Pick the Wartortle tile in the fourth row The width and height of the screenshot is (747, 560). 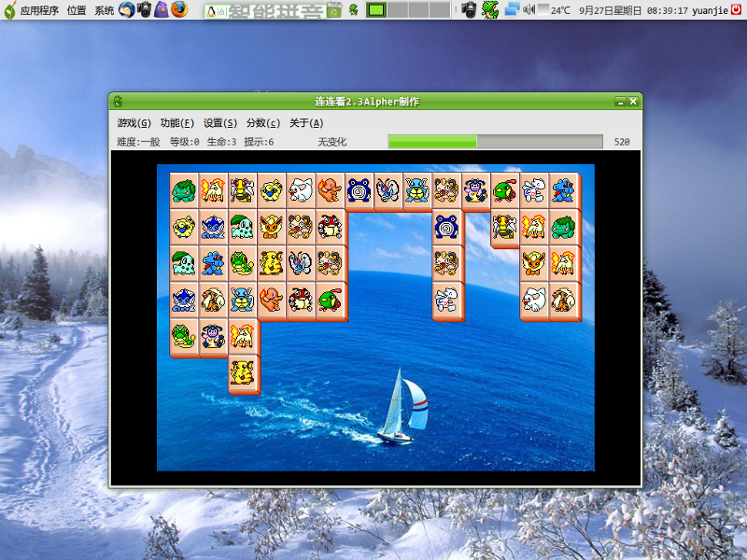point(242,300)
